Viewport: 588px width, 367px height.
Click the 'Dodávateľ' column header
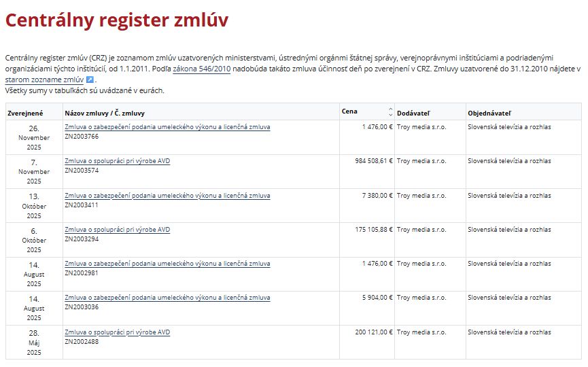click(413, 113)
